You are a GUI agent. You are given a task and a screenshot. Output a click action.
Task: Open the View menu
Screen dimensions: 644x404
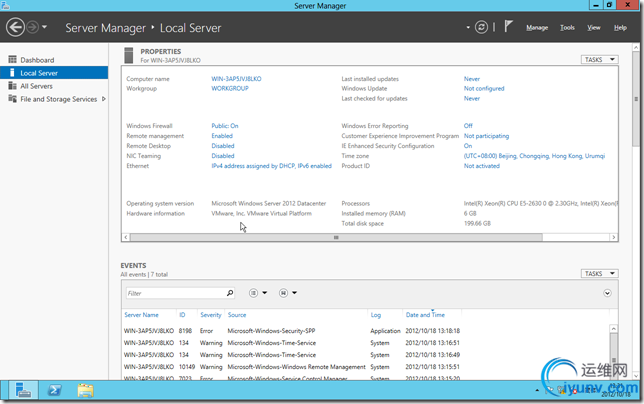tap(593, 28)
